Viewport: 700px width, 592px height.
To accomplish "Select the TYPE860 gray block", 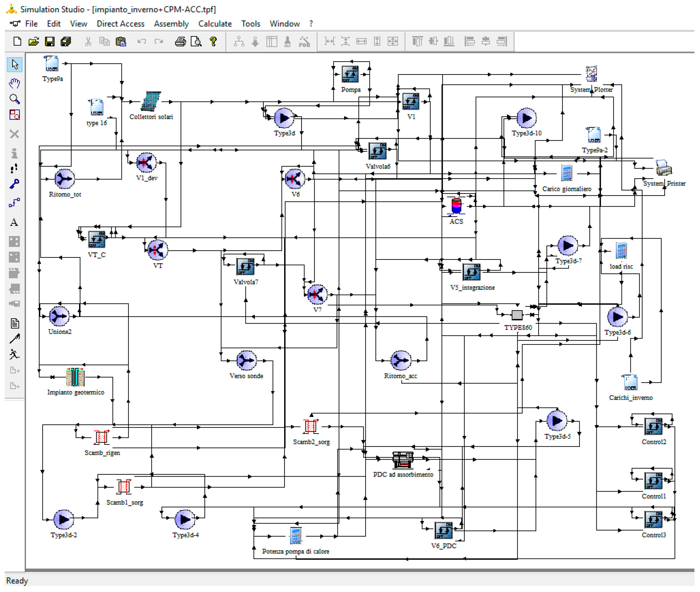I will tap(517, 315).
